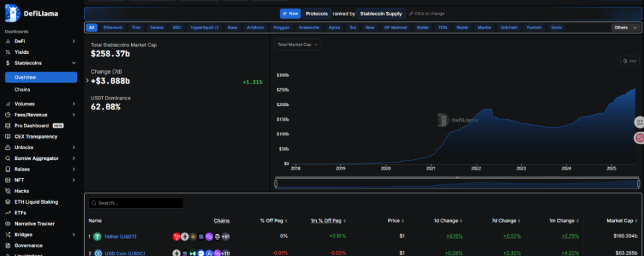
Task: Click the pencil icon next to Click to change
Action: coord(411,13)
